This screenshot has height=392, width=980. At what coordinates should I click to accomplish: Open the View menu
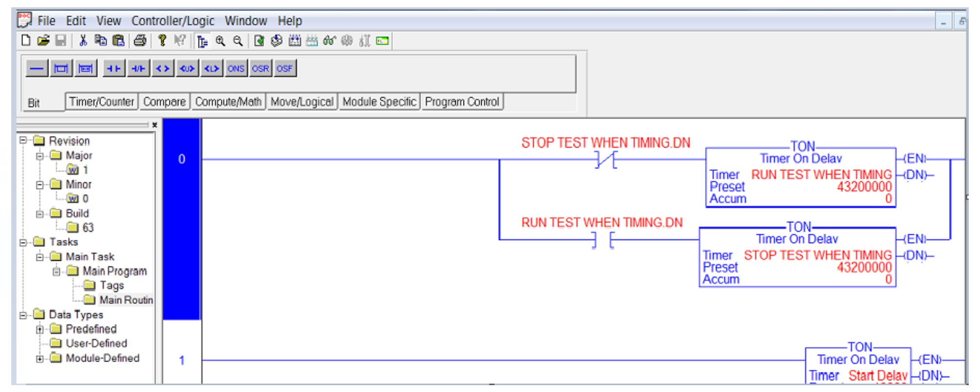pos(108,21)
